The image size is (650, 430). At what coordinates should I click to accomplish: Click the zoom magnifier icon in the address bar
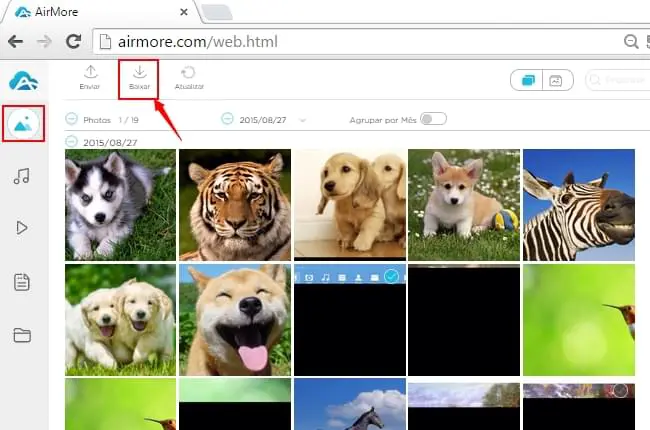pyautogui.click(x=631, y=41)
